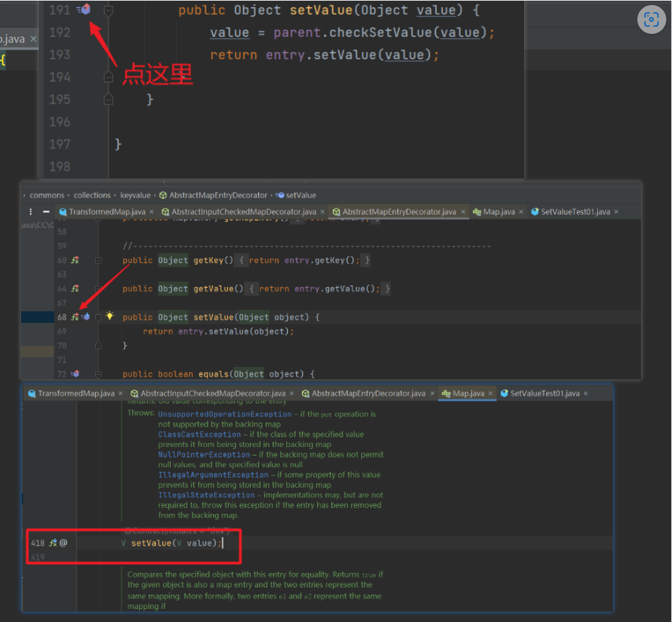Image resolution: width=672 pixels, height=622 pixels.
Task: Open the tool window options three-dots menu
Action: (30, 212)
